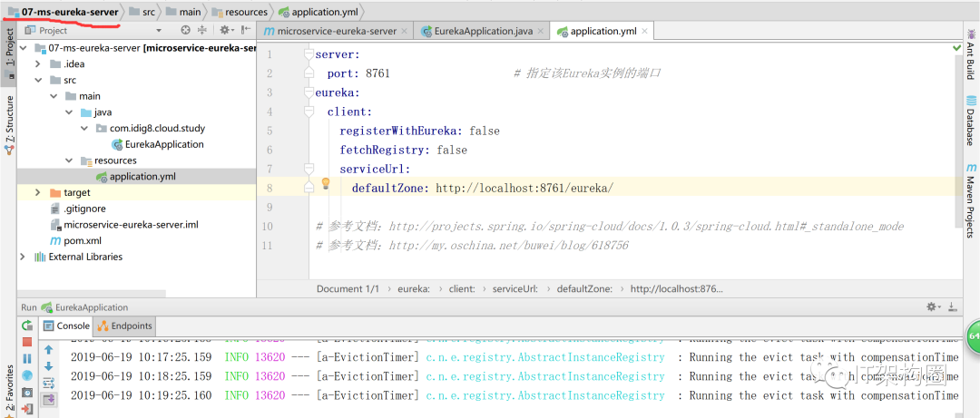
Task: Collapse the resources folder in tree
Action: [x=69, y=160]
